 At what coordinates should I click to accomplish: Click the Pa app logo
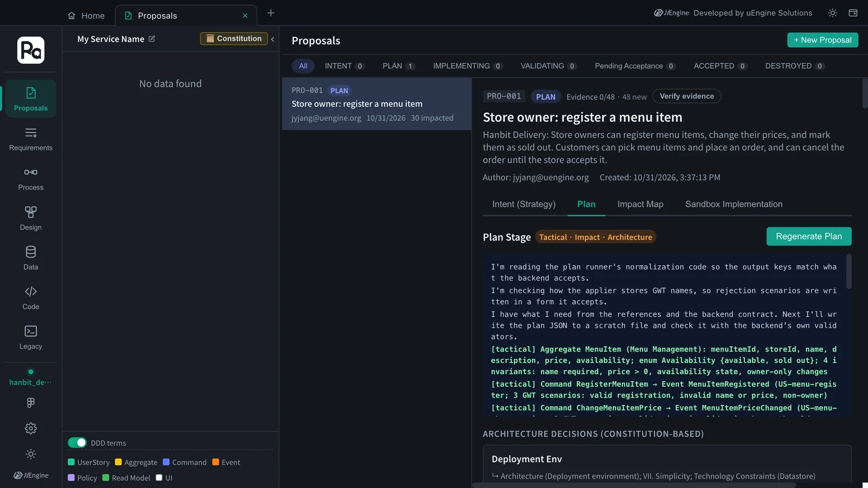click(x=31, y=50)
